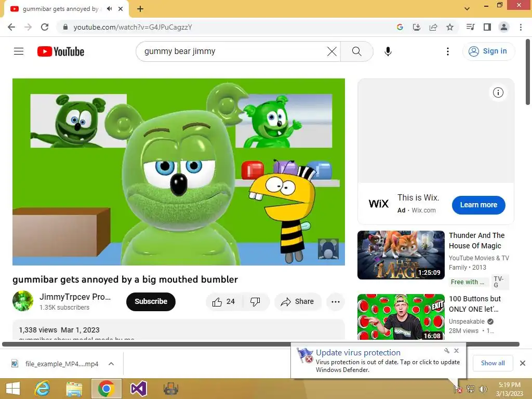The image size is (532, 399).
Task: Open media controls in Chrome toolbar
Action: 470,27
